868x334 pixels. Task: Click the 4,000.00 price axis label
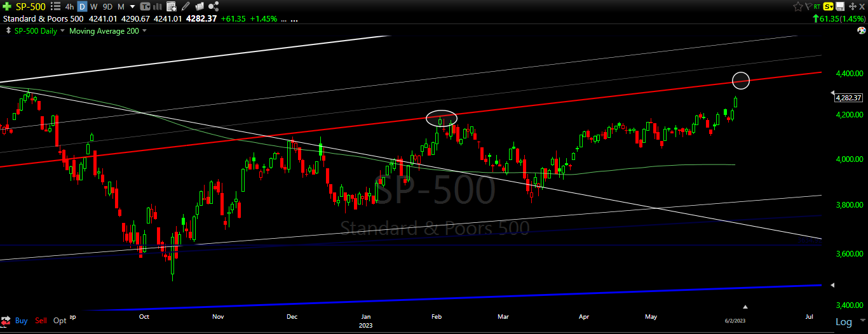pos(850,159)
